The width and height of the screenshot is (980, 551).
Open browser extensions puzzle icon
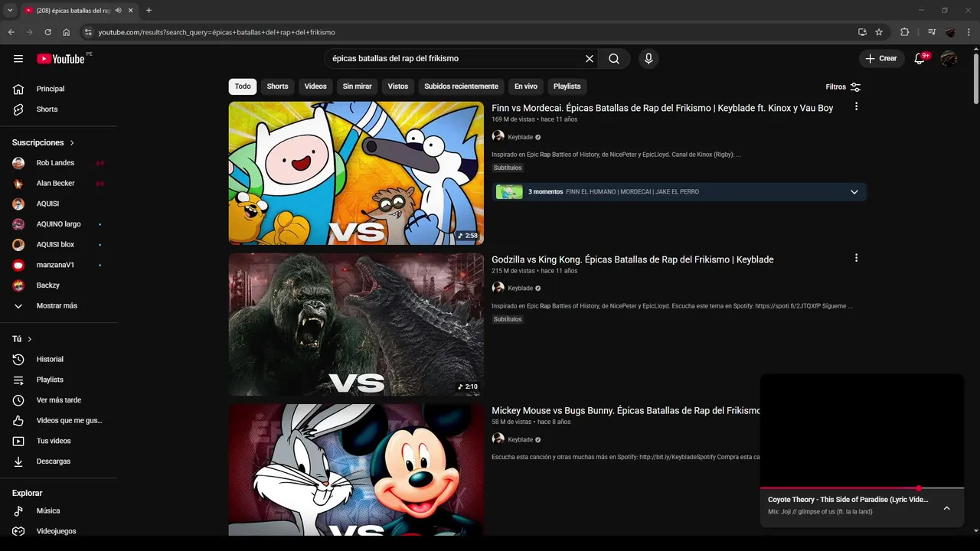[905, 32]
